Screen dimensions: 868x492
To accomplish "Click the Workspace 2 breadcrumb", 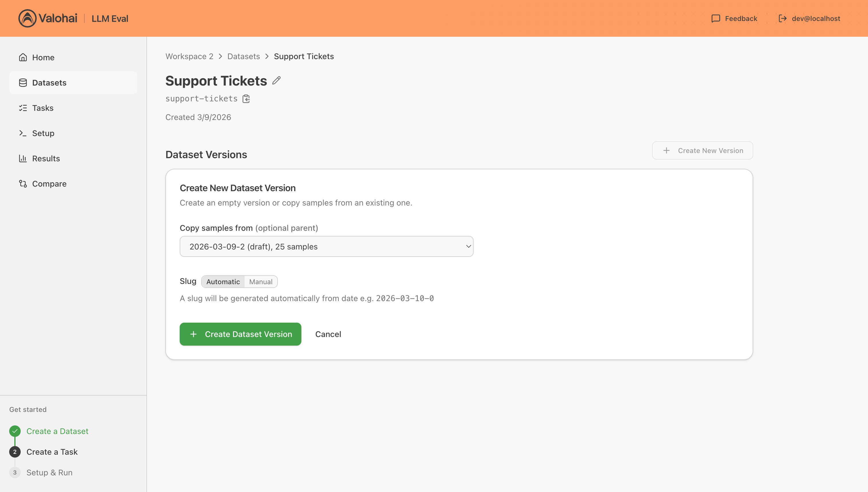I will point(189,57).
